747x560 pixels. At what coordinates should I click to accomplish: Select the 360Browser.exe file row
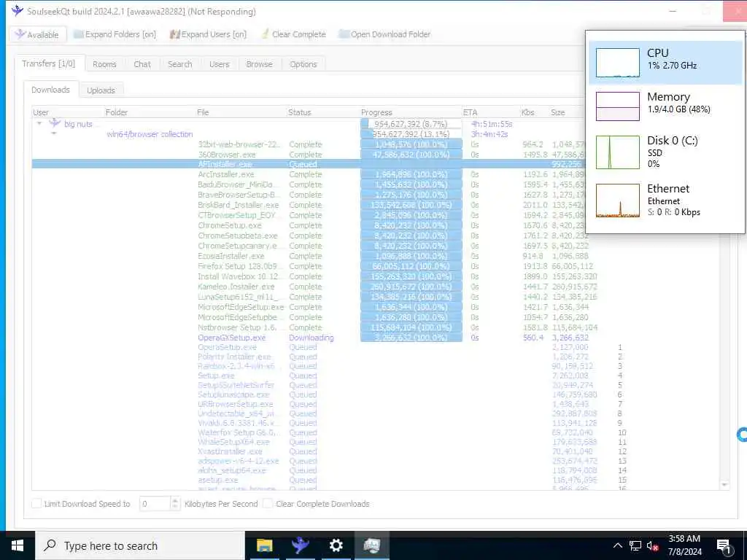tap(227, 155)
